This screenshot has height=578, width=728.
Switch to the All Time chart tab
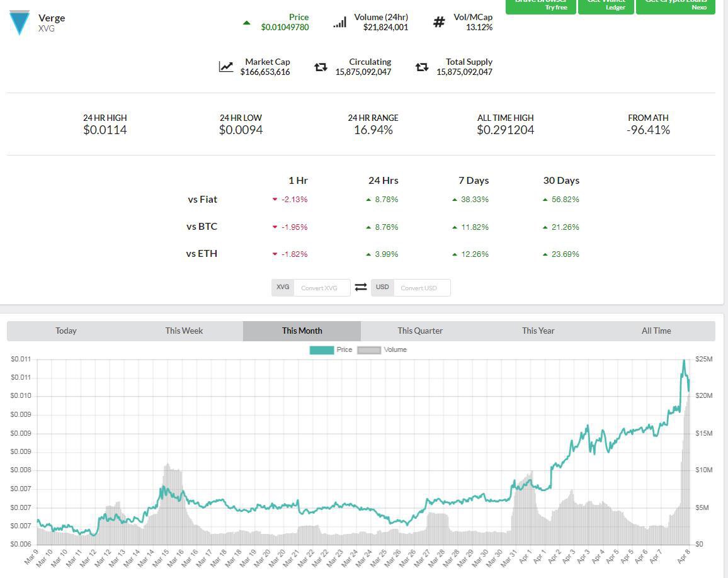(x=656, y=331)
